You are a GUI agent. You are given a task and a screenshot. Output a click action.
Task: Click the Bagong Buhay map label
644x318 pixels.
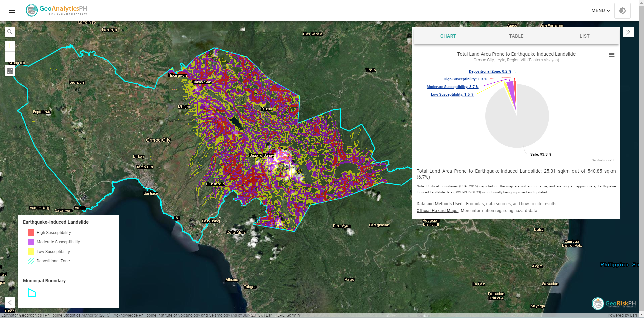click(262, 155)
